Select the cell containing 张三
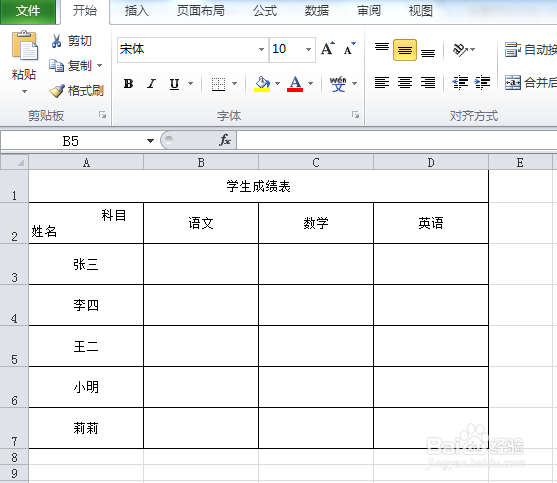 point(86,264)
